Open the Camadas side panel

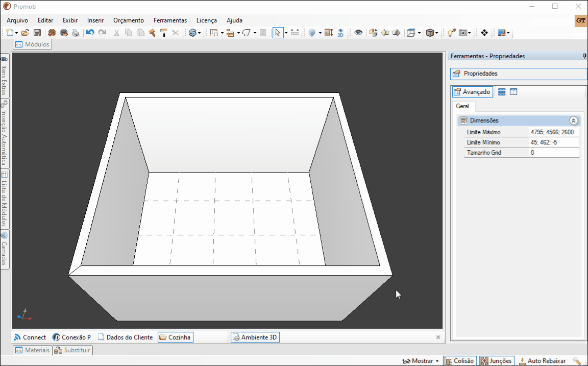coord(5,249)
